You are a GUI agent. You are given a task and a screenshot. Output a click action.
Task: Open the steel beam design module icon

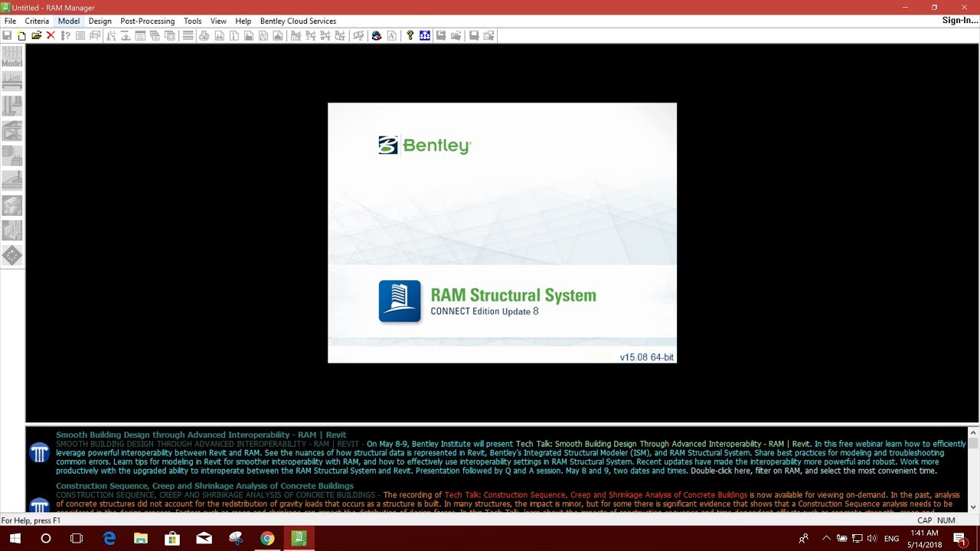point(12,82)
